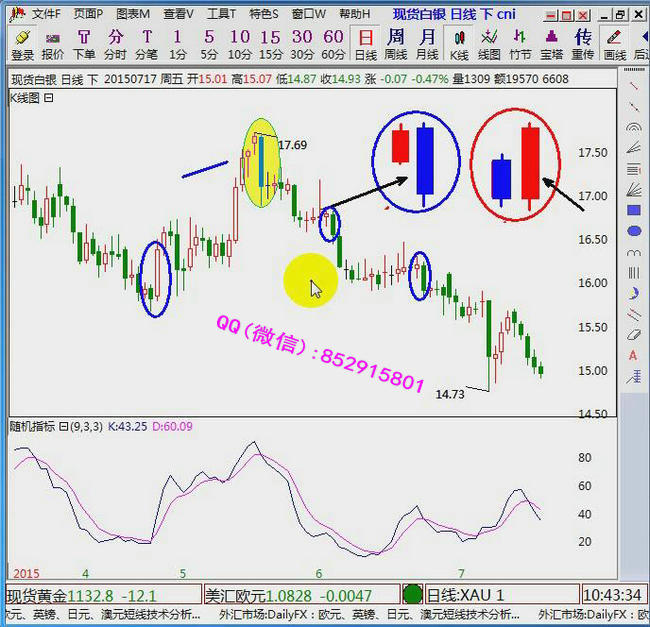Select the eraser tool in right sidebar
The image size is (650, 627).
tap(634, 335)
